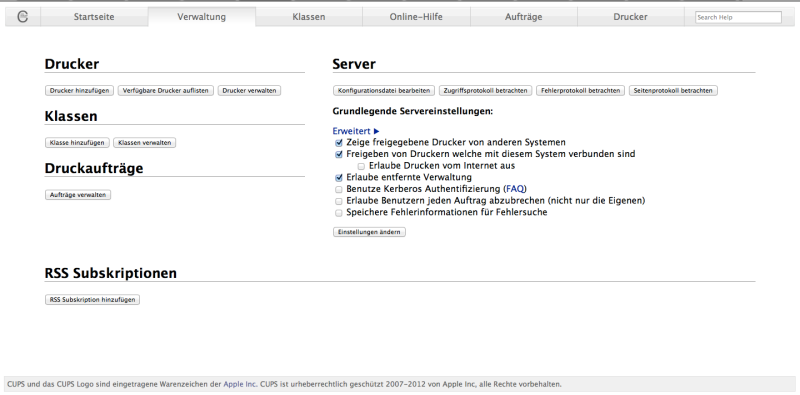Viewport: 800px width, 395px height.
Task: Uncheck Zeige freigegebene Drucker von anderen Systemen
Action: pyautogui.click(x=339, y=143)
